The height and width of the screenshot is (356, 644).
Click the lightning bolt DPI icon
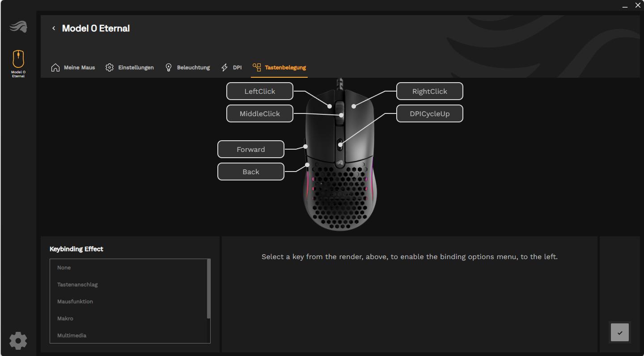click(x=225, y=67)
